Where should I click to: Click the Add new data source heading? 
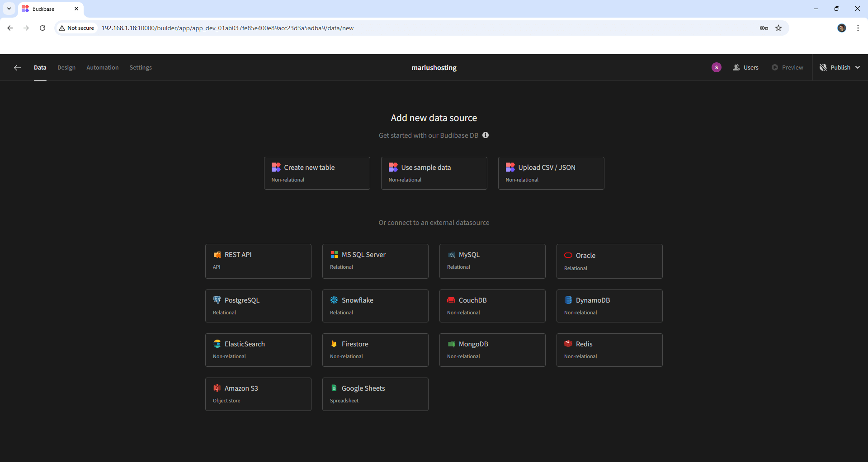pyautogui.click(x=434, y=118)
